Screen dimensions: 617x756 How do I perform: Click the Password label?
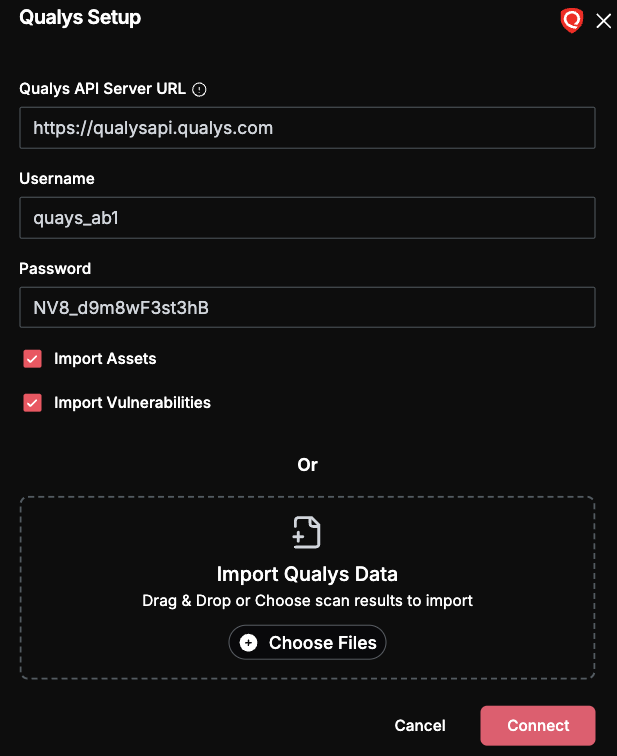[x=55, y=269]
